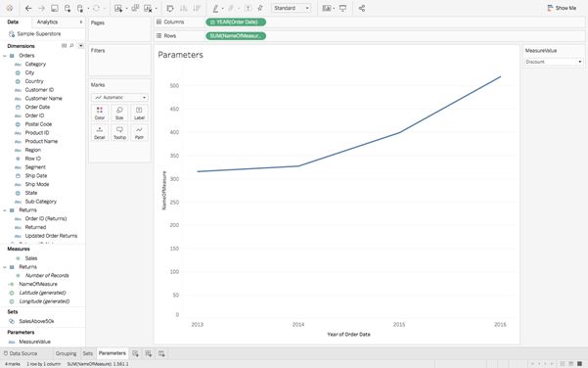Open the Standard fit dropdown

292,8
